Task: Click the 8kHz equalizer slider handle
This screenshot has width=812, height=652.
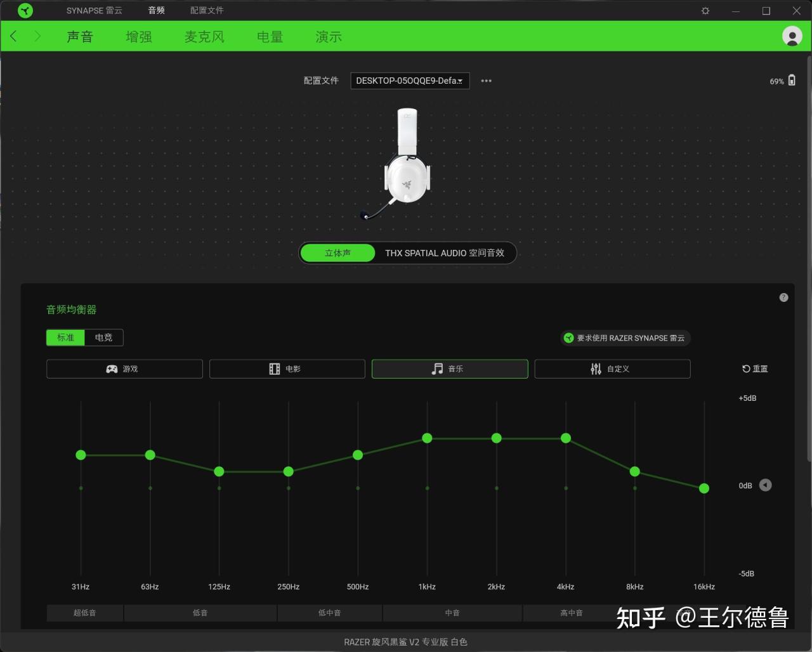Action: [x=635, y=471]
